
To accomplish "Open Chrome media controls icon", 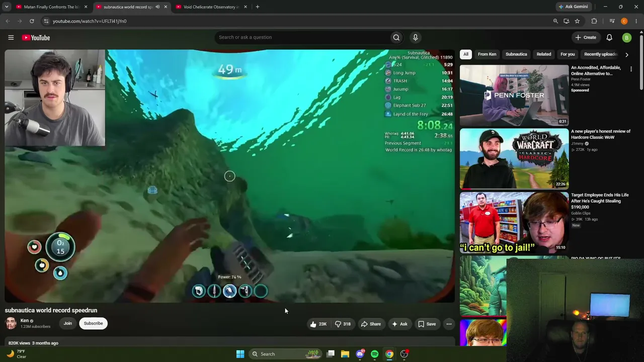I will pos(612,21).
